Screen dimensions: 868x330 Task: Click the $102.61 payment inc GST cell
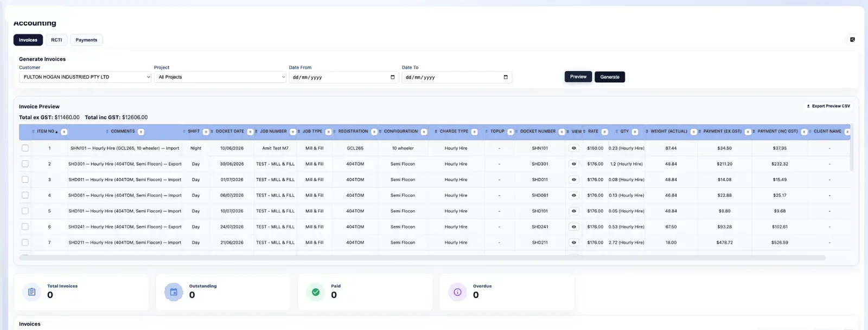point(780,227)
